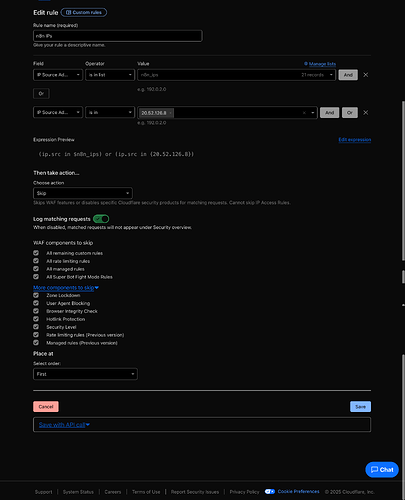Image resolution: width=405 pixels, height=500 pixels.
Task: Collapse More components to skip
Action: tap(66, 288)
